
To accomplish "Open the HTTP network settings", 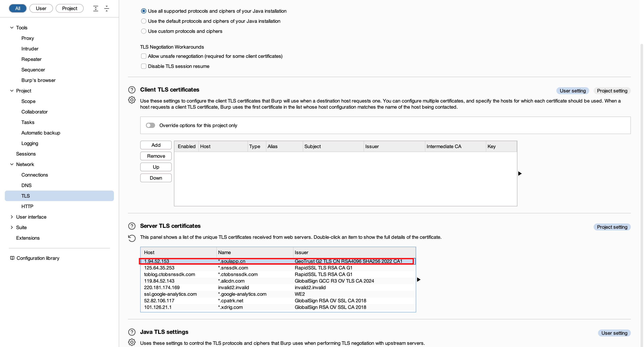I will click(27, 207).
